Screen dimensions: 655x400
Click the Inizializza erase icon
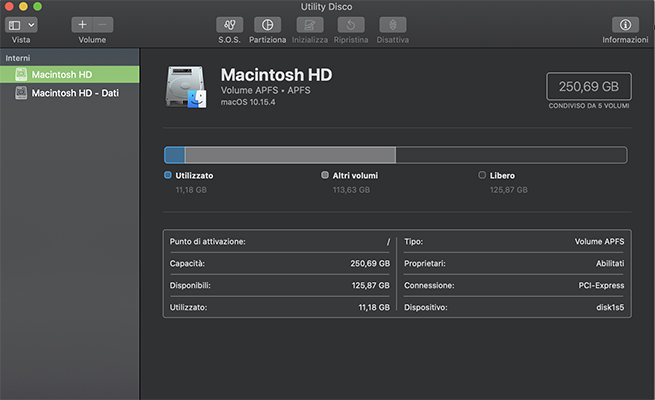[310, 25]
